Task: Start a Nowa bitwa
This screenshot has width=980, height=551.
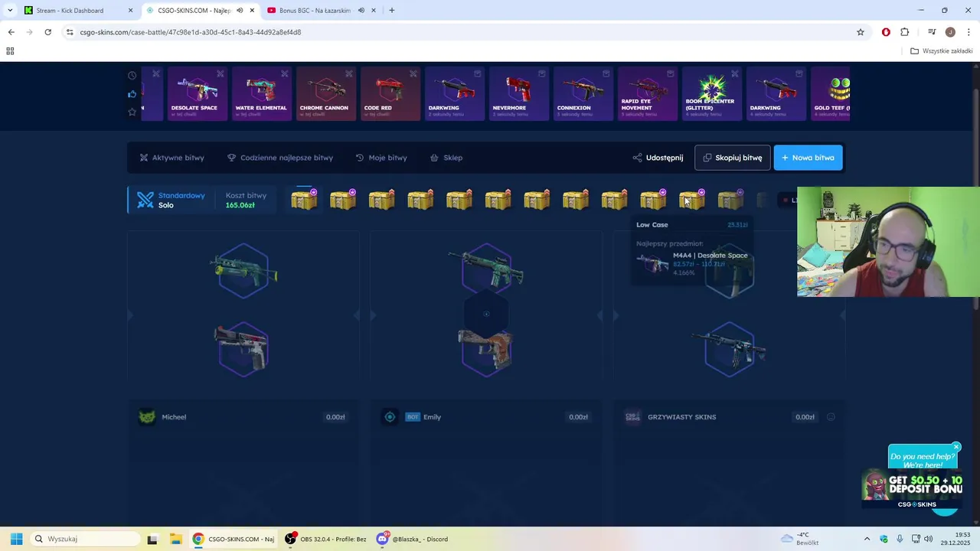Action: click(x=808, y=158)
